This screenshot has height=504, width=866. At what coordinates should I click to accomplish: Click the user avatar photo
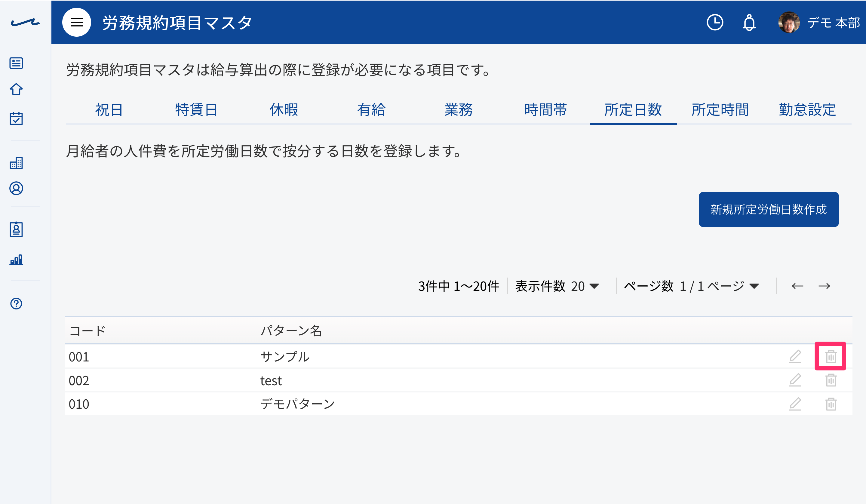(789, 22)
